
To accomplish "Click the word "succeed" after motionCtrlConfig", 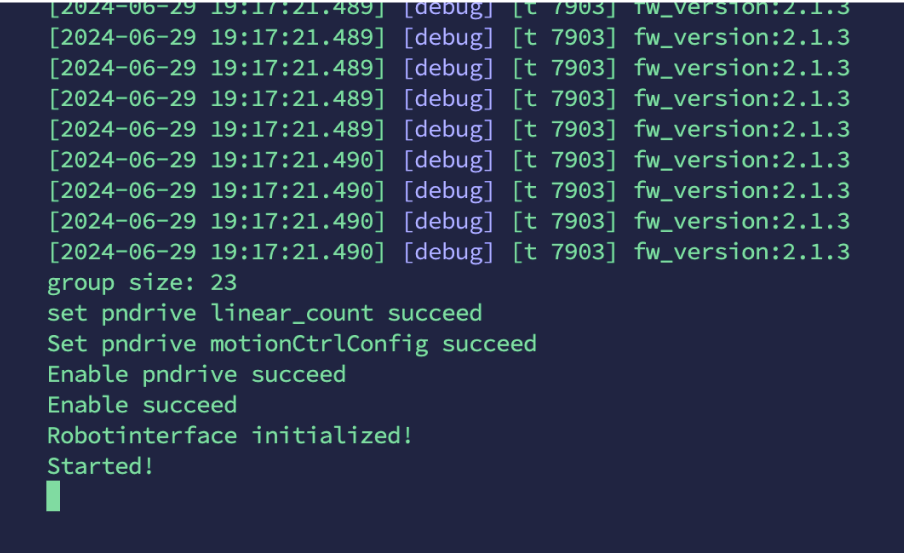I will click(x=489, y=344).
